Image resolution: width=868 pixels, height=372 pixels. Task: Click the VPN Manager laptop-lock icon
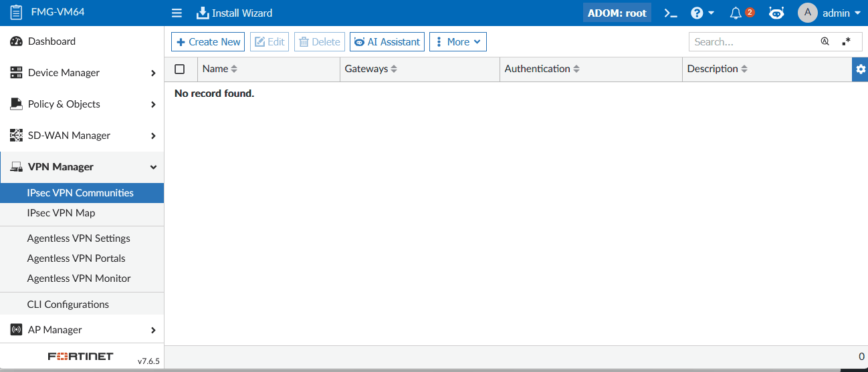click(16, 167)
